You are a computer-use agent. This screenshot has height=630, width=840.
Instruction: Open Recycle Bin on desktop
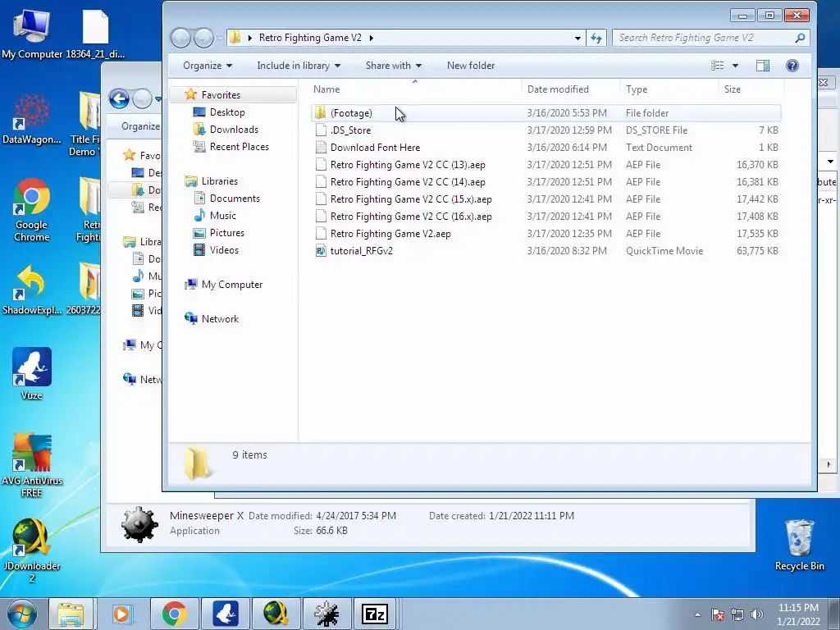click(x=799, y=545)
